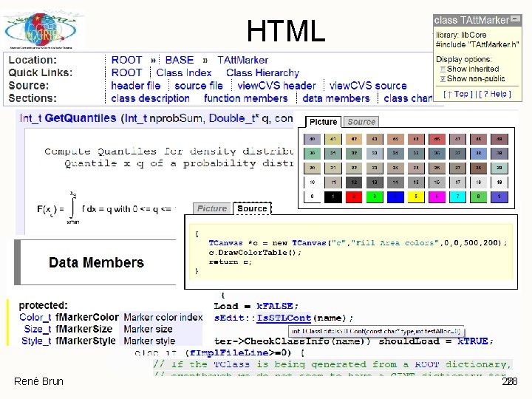Pick the green swatch numbered 8
This screenshot has width=532, height=399.
[x=478, y=197]
